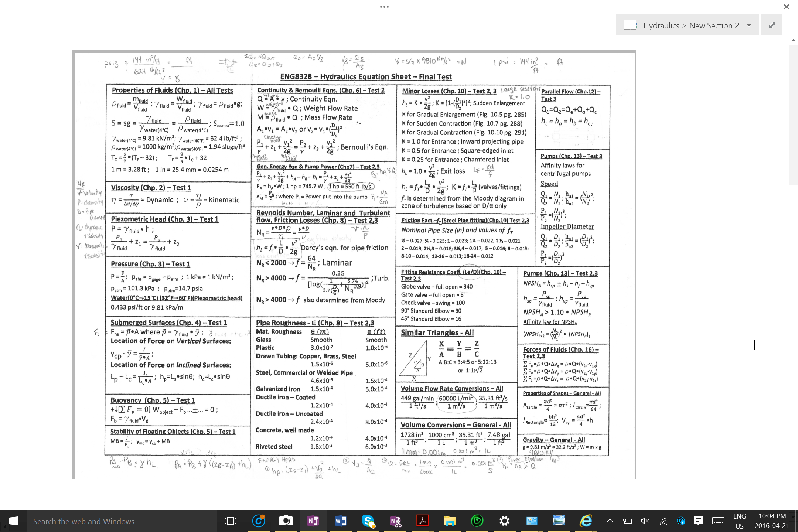
Task: Open OneNote from the taskbar
Action: point(313,521)
